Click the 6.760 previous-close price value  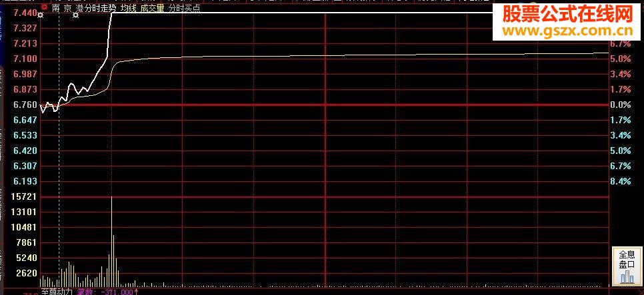pos(25,105)
